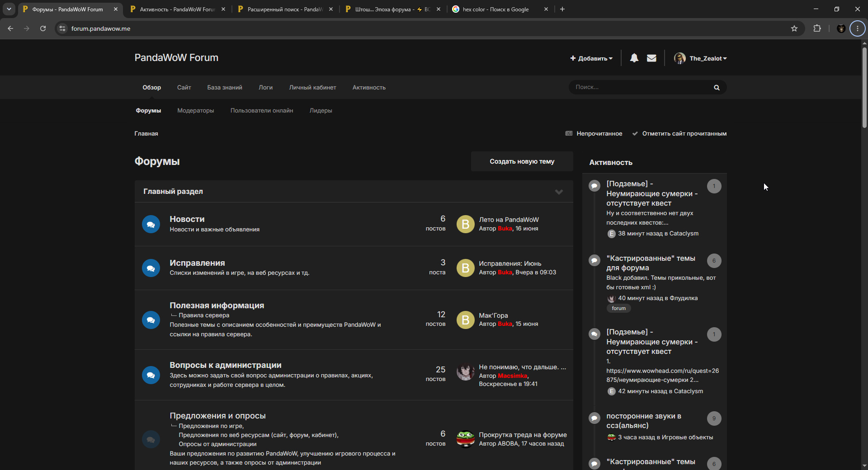
Task: Open the Добавить dropdown
Action: (591, 58)
